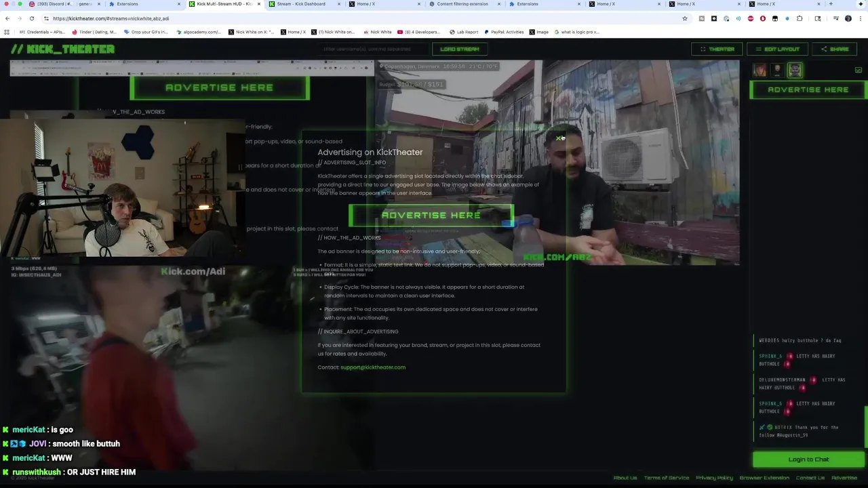The height and width of the screenshot is (488, 868).
Task: Click Login to Chat button
Action: click(x=808, y=460)
